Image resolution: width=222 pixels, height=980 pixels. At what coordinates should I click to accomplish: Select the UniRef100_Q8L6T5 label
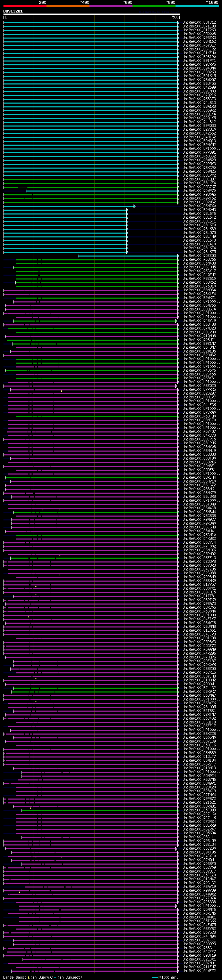pos(199,252)
